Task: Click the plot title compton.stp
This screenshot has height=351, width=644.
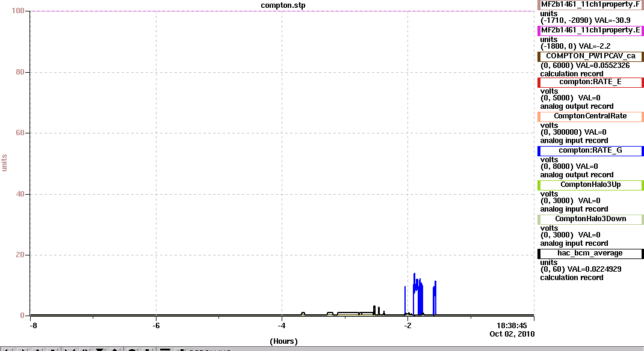Action: [283, 5]
